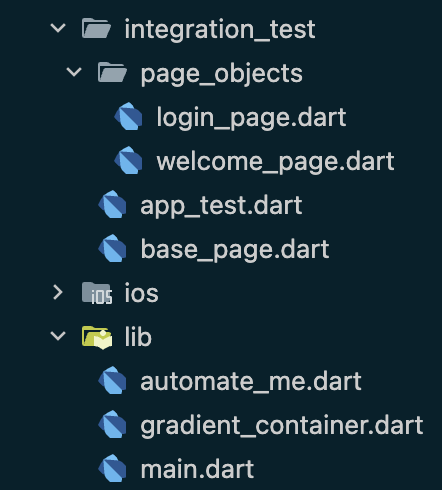Collapse the integration_test folder chevron
The image size is (442, 490).
point(58,28)
